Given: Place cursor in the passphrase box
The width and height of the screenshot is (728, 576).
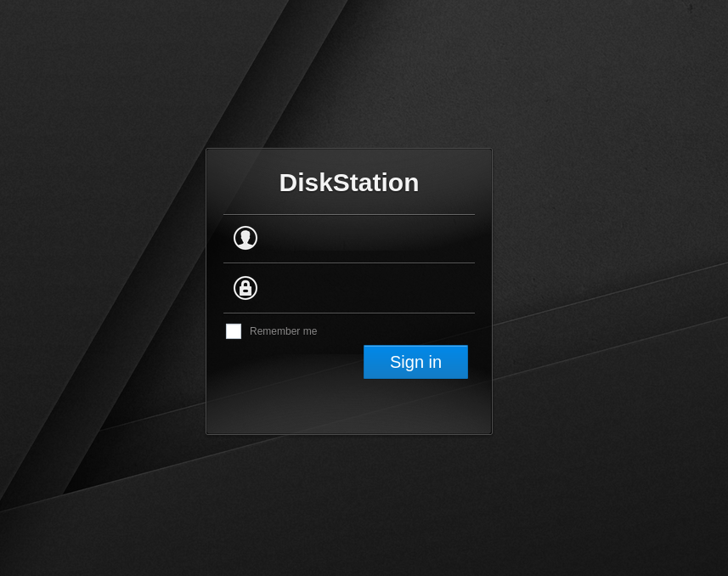Looking at the screenshot, I should (365, 289).
